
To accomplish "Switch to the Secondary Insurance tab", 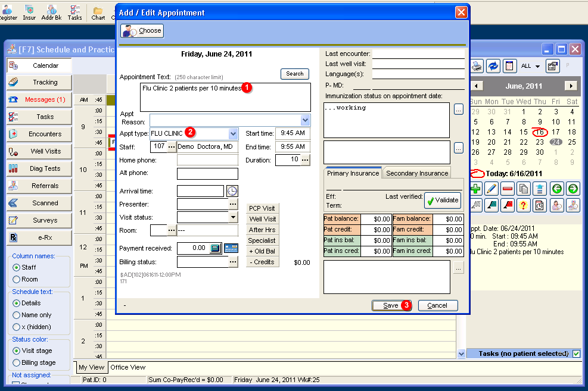I will [x=417, y=173].
